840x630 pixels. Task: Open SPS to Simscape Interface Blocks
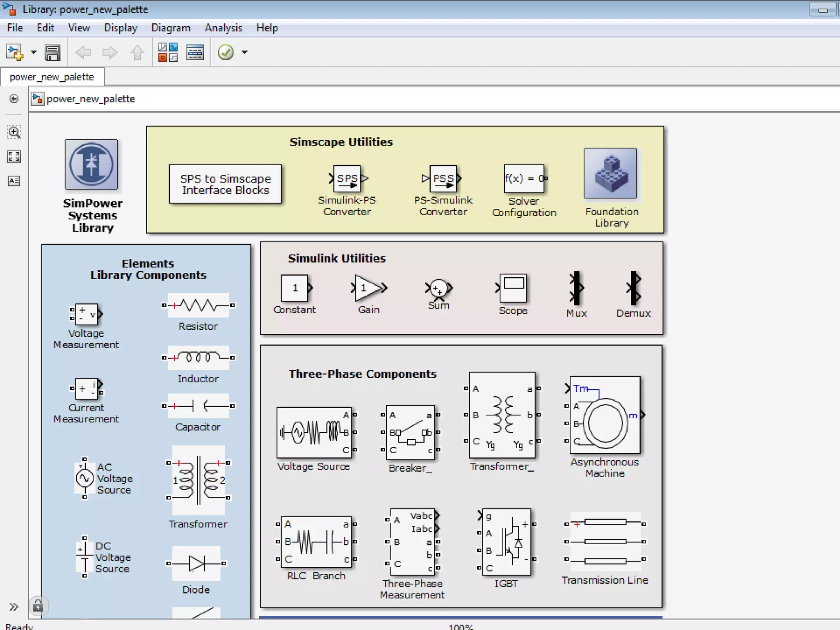225,184
